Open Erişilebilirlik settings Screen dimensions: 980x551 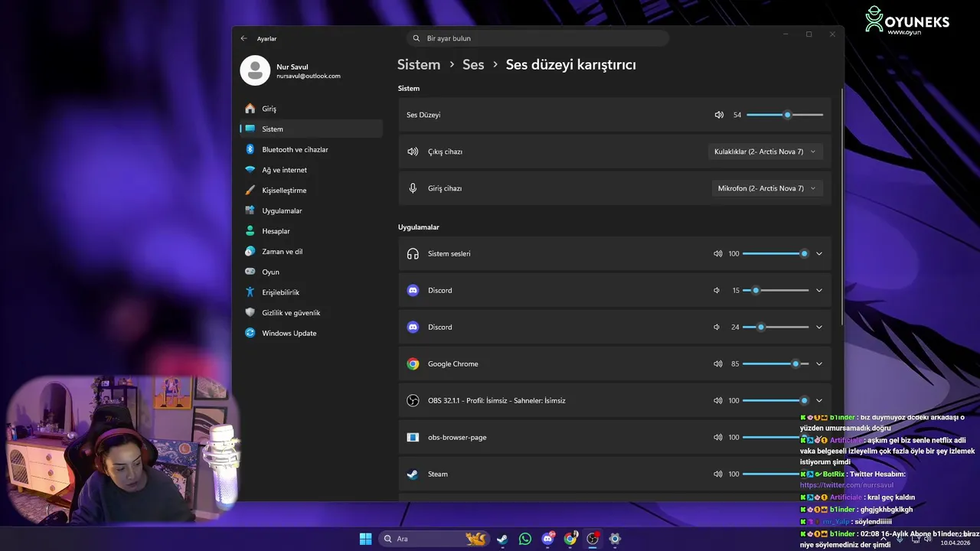pos(312,292)
